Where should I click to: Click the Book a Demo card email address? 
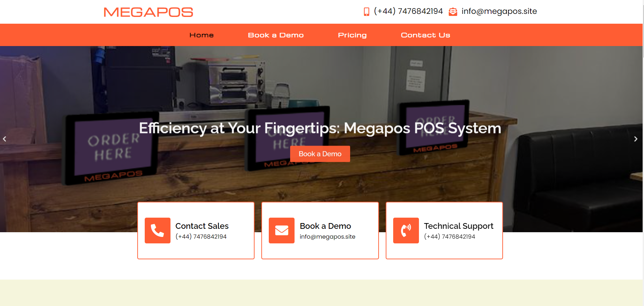pos(327,237)
